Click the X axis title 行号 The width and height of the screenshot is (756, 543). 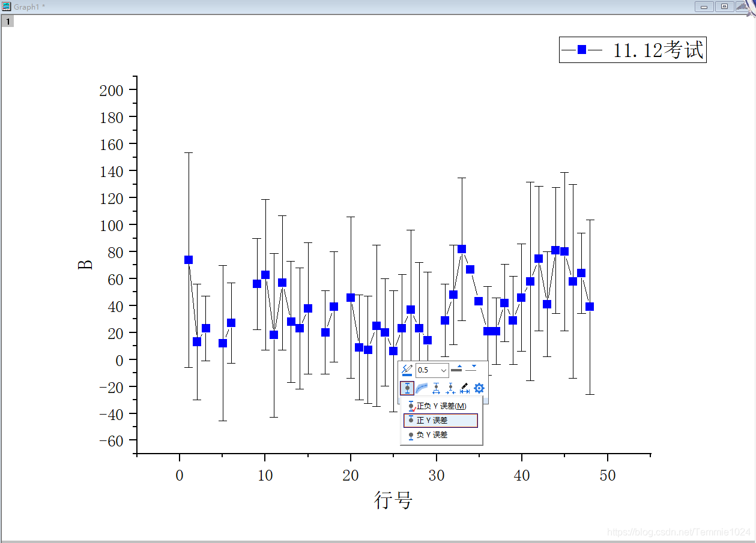pos(393,499)
